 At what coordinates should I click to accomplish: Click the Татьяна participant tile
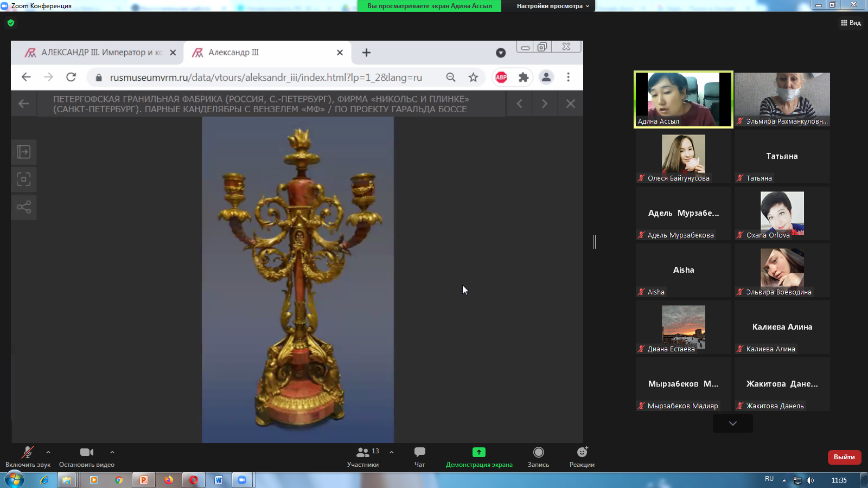tap(782, 156)
